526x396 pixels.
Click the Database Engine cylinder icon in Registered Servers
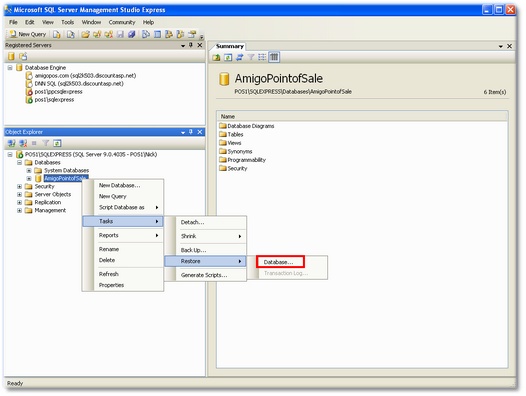[x=11, y=56]
